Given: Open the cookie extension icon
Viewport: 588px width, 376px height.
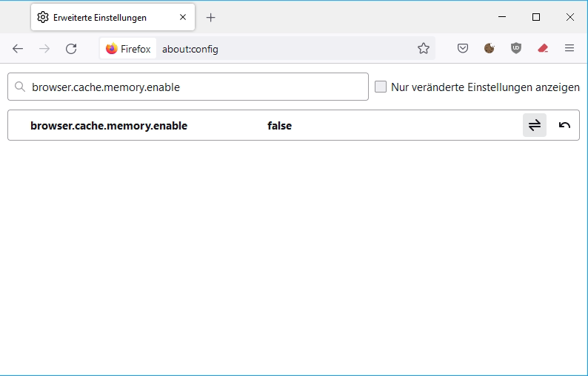Looking at the screenshot, I should coord(490,48).
